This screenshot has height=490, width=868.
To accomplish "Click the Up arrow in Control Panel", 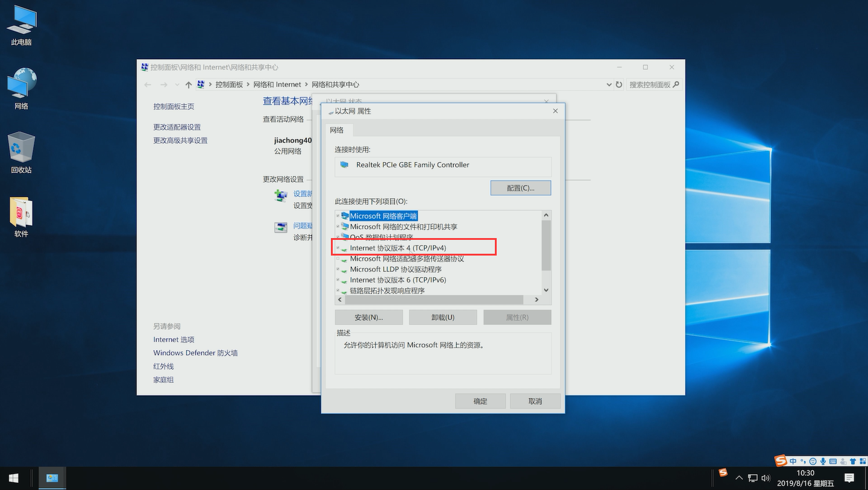I will (189, 84).
